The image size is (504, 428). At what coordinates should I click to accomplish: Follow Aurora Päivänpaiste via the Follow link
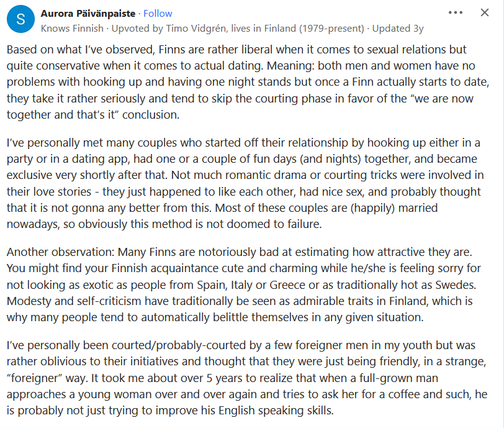tap(157, 13)
